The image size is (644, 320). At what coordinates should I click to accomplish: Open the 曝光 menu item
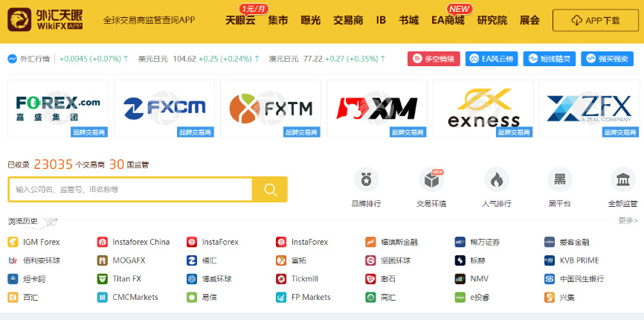click(311, 20)
